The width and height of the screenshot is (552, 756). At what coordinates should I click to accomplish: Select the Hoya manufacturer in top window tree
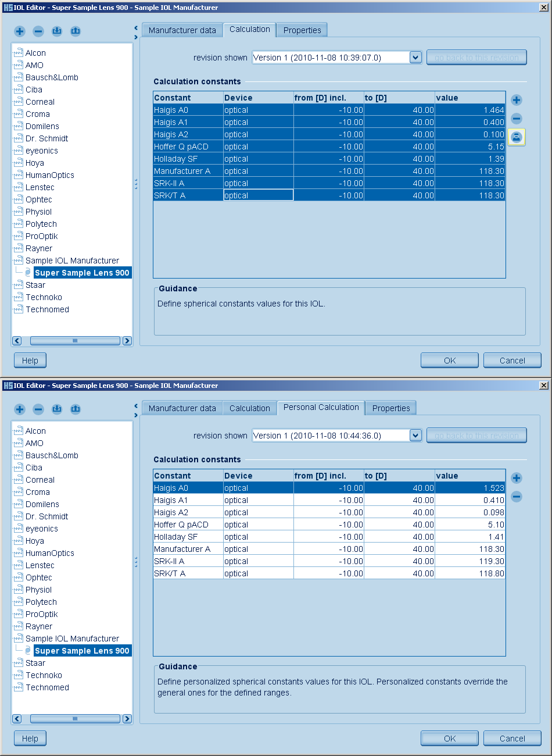[x=35, y=163]
